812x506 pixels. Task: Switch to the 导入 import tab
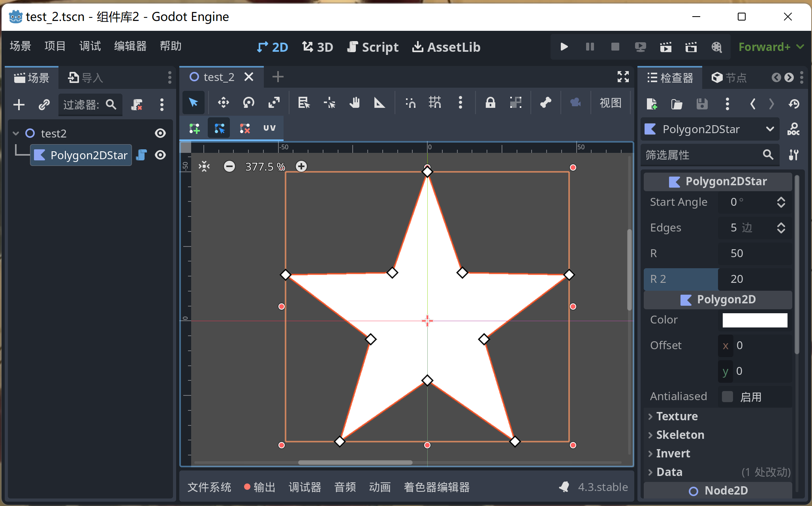(85, 77)
